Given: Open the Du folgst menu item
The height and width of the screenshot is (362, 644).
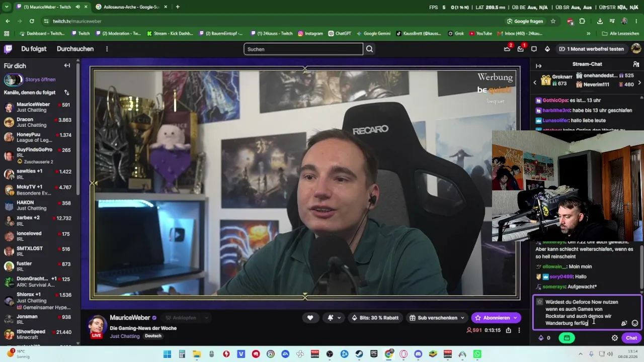Looking at the screenshot, I should [34, 49].
